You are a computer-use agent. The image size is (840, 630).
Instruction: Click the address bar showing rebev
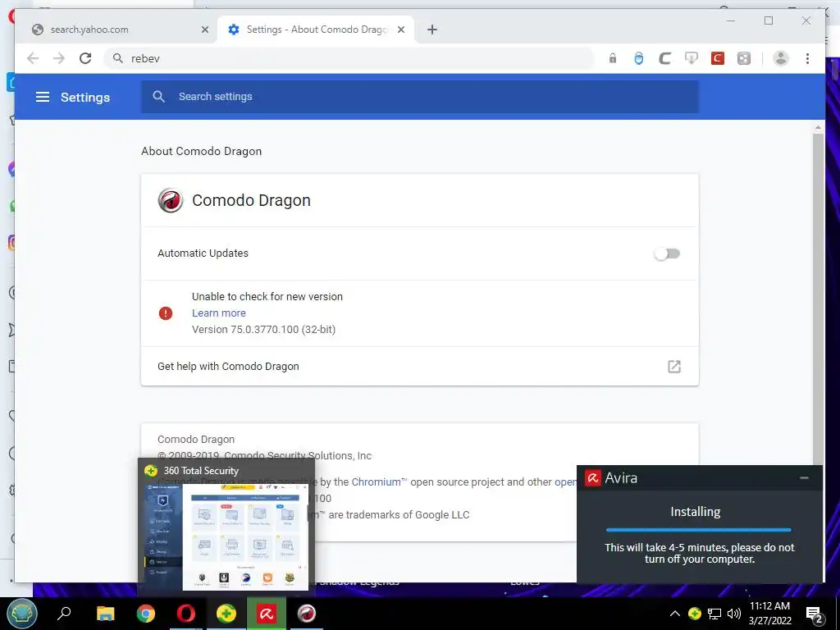click(348, 58)
